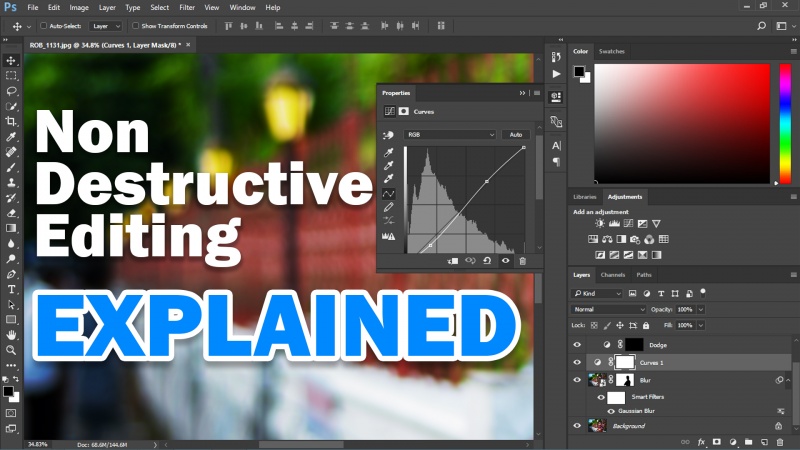
Task: Toggle Smart Filters visibility
Action: click(x=601, y=397)
